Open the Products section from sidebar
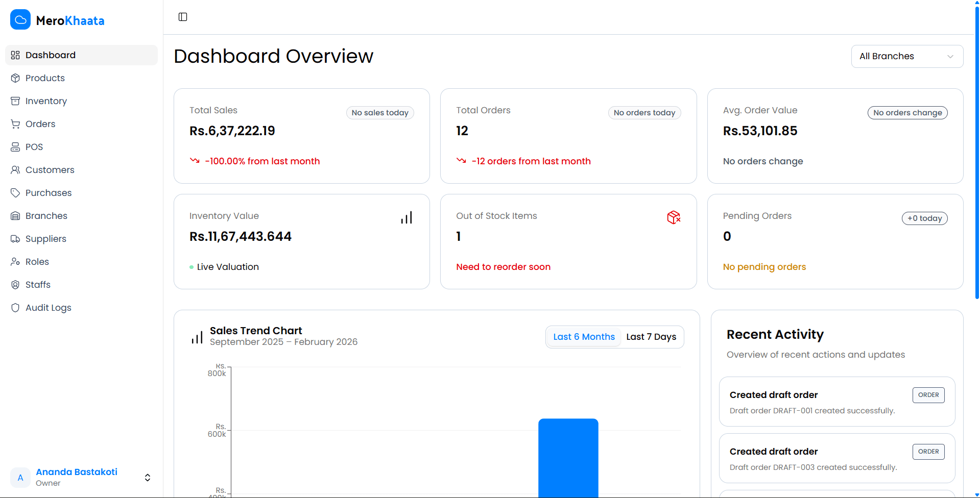 tap(45, 78)
